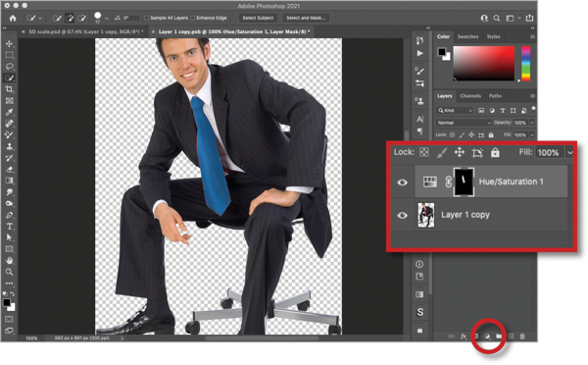This screenshot has height=365, width=588.
Task: Create a new layer group folder
Action: 499,337
